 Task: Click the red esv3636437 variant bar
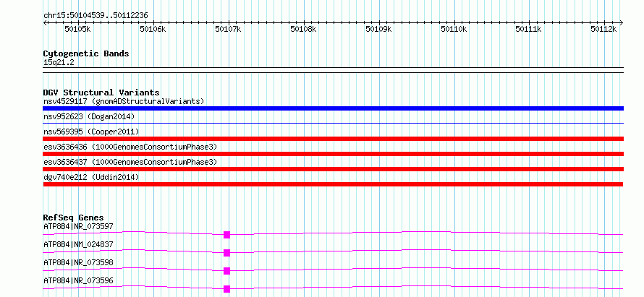pos(333,169)
